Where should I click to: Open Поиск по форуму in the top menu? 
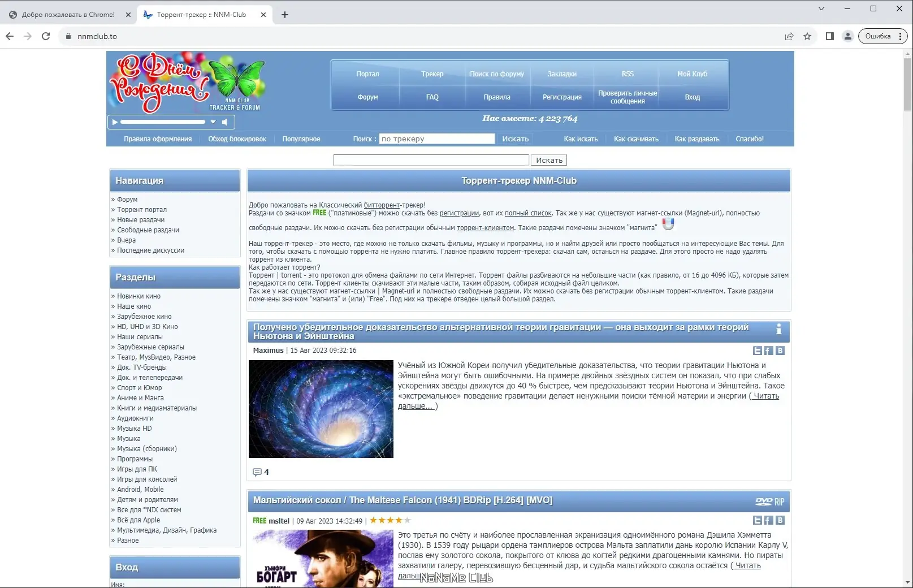[497, 74]
